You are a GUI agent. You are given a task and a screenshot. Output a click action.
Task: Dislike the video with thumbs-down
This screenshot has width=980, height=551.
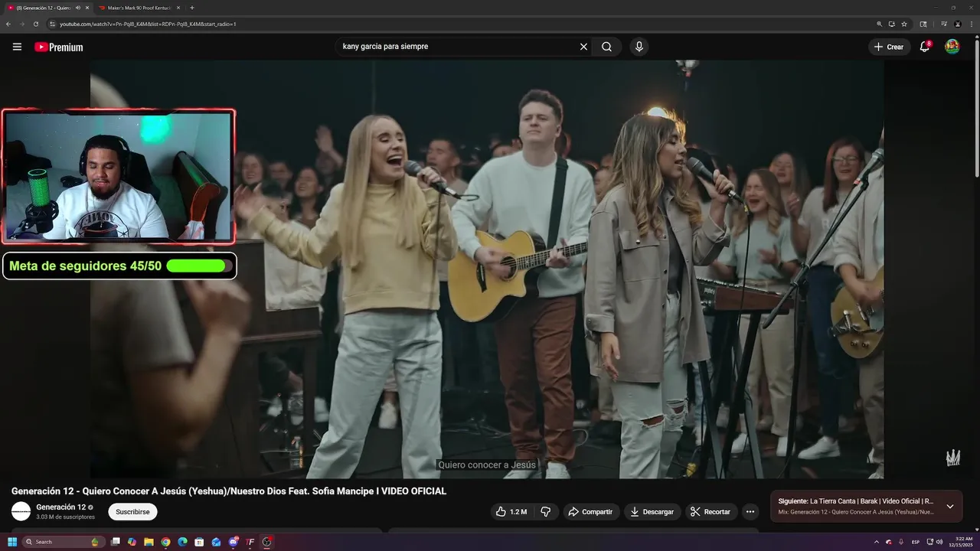(x=546, y=511)
